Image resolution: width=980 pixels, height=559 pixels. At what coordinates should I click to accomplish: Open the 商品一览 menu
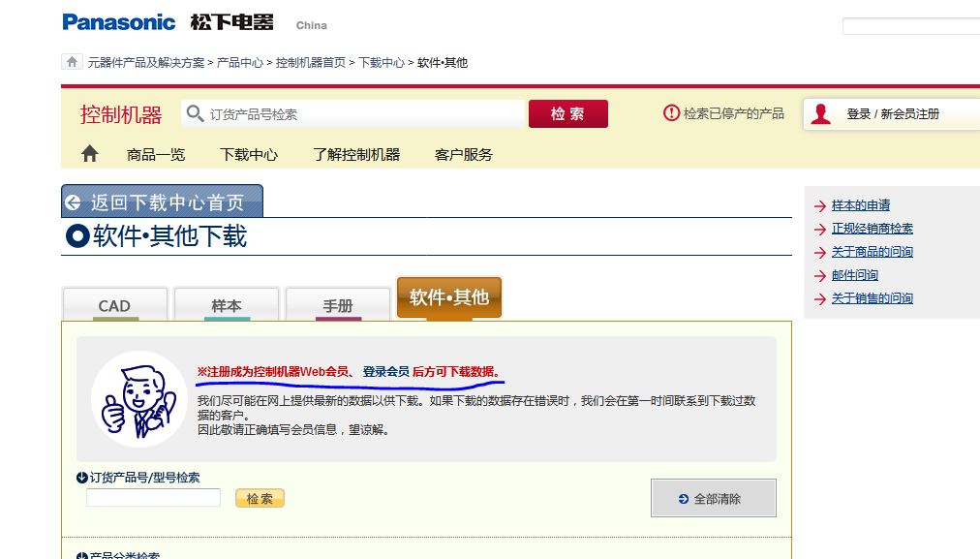pos(156,154)
